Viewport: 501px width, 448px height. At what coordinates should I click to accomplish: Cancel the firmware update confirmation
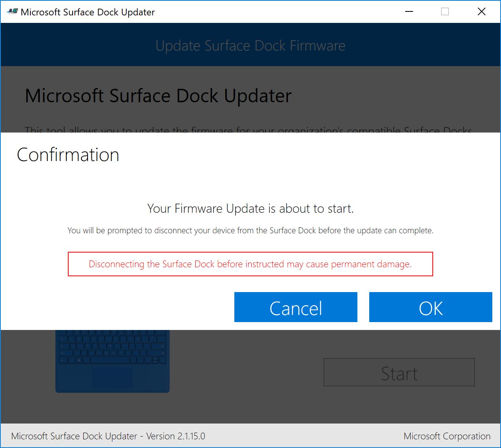click(295, 307)
